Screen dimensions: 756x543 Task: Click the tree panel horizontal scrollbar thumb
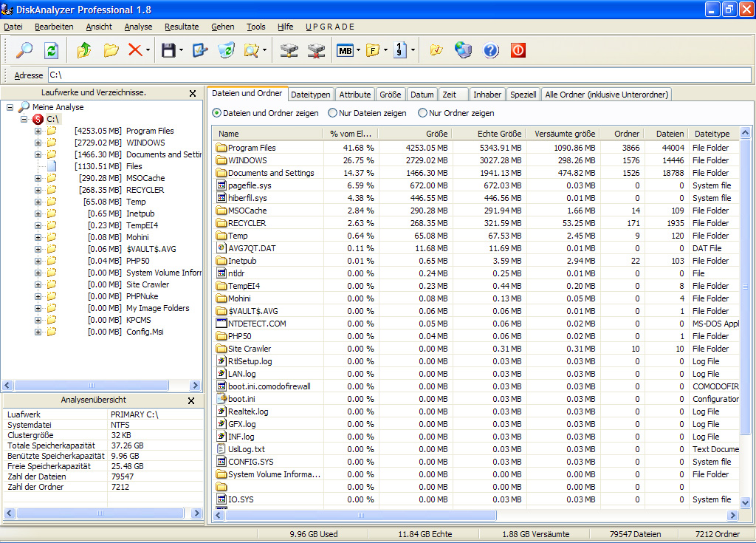(x=92, y=385)
